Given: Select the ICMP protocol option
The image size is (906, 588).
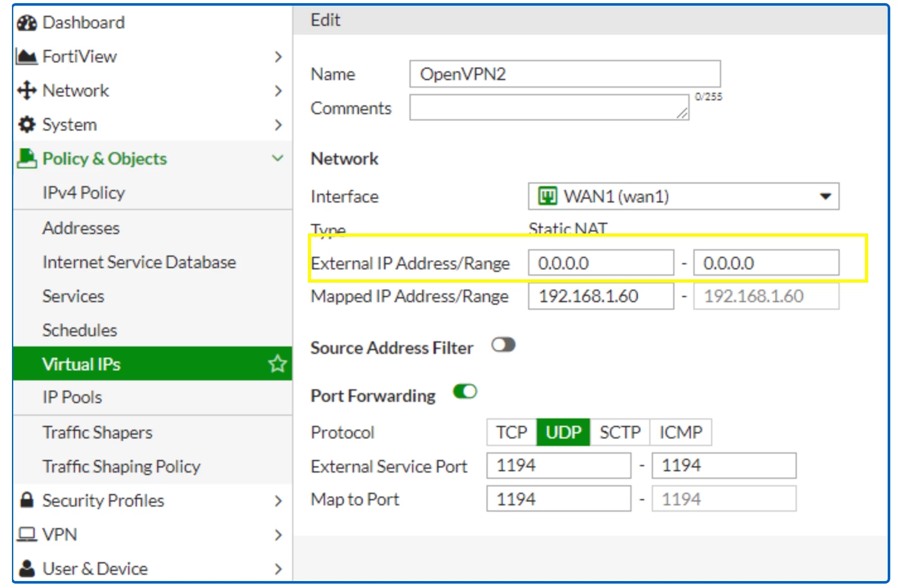Looking at the screenshot, I should [x=681, y=432].
